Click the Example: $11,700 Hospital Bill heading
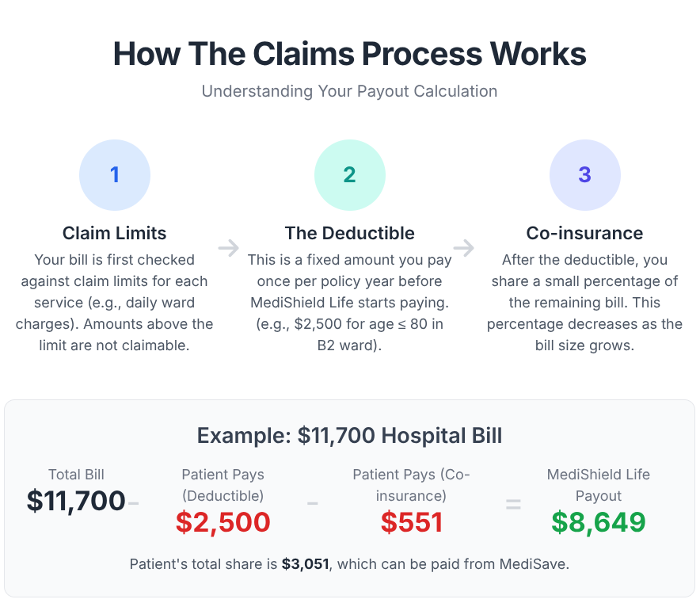 350,436
